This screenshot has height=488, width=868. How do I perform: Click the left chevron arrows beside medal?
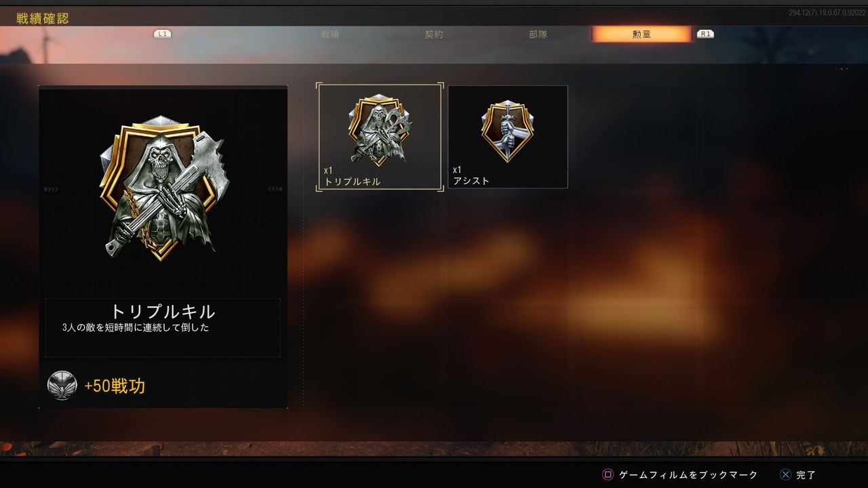(x=51, y=189)
